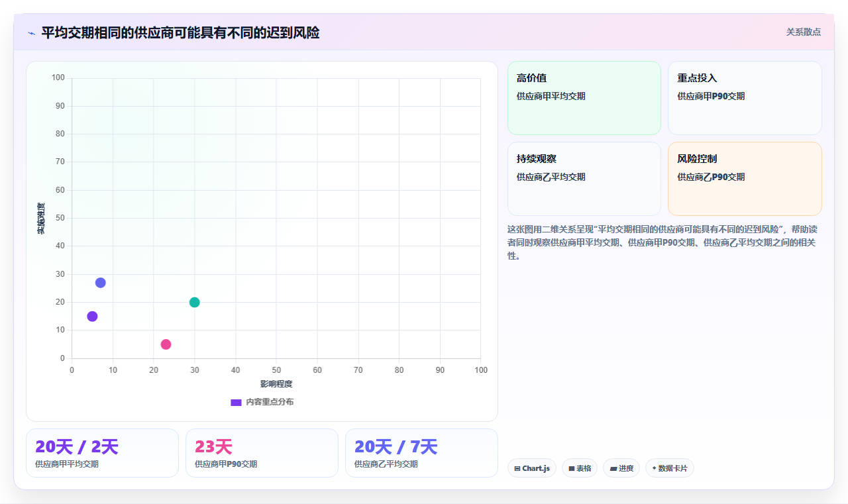The width and height of the screenshot is (848, 504).
Task: Click 供应商乙平均交期 label under 20天 / 7天
Action: [386, 464]
